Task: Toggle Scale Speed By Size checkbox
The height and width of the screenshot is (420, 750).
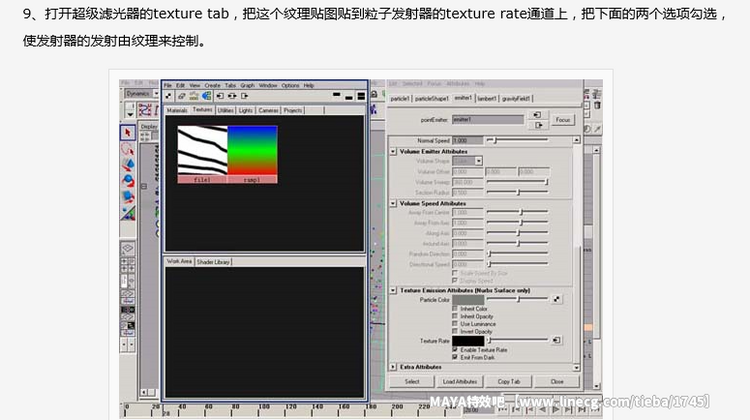Action: tap(455, 273)
